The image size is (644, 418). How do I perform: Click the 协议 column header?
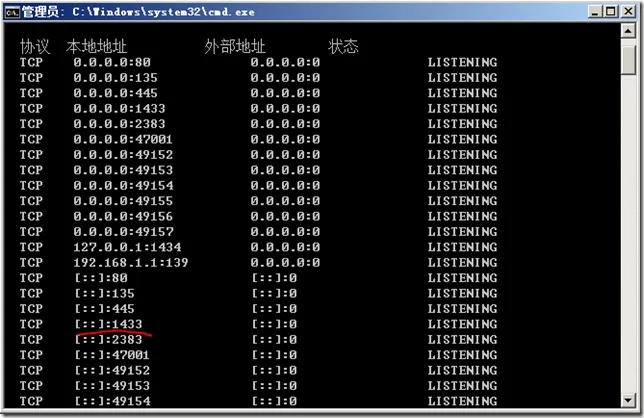35,46
